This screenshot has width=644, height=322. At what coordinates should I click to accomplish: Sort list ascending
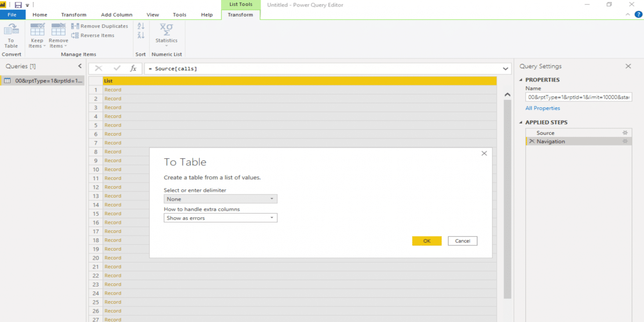click(x=141, y=26)
